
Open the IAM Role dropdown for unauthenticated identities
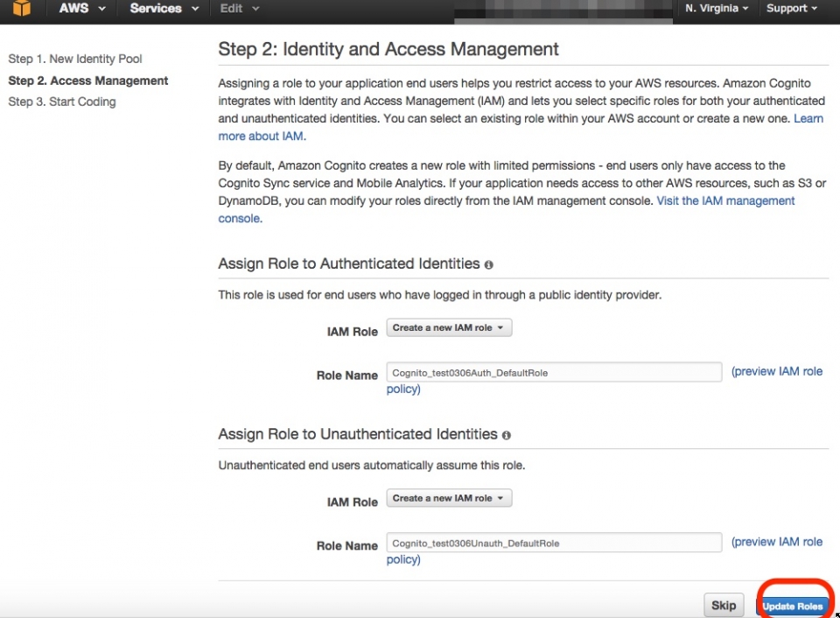pyautogui.click(x=449, y=498)
